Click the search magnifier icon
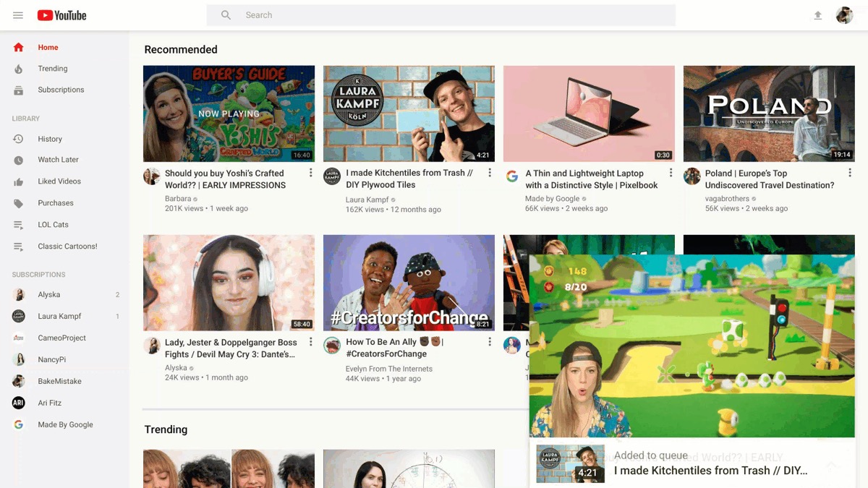The image size is (868, 488). tap(226, 15)
